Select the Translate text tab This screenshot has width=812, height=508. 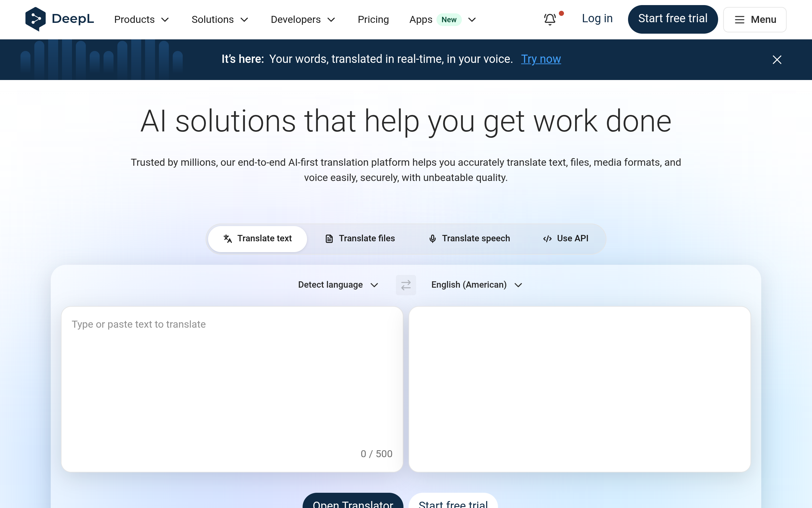(257, 238)
